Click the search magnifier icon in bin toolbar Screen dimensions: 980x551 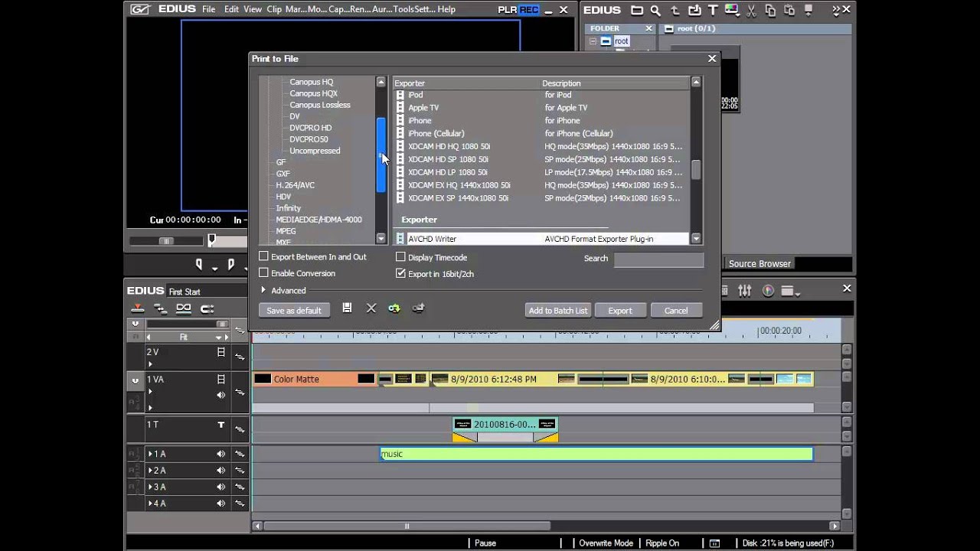655,10
